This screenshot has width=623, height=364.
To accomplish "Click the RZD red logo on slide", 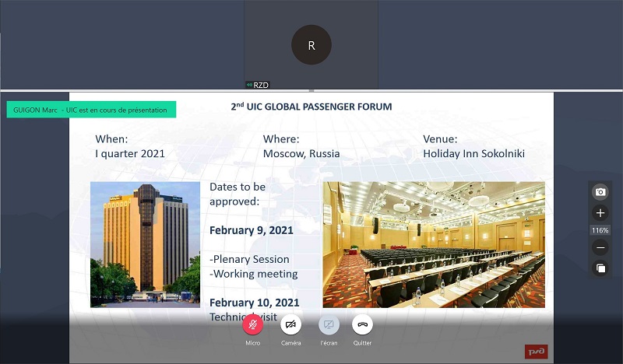I will [536, 352].
